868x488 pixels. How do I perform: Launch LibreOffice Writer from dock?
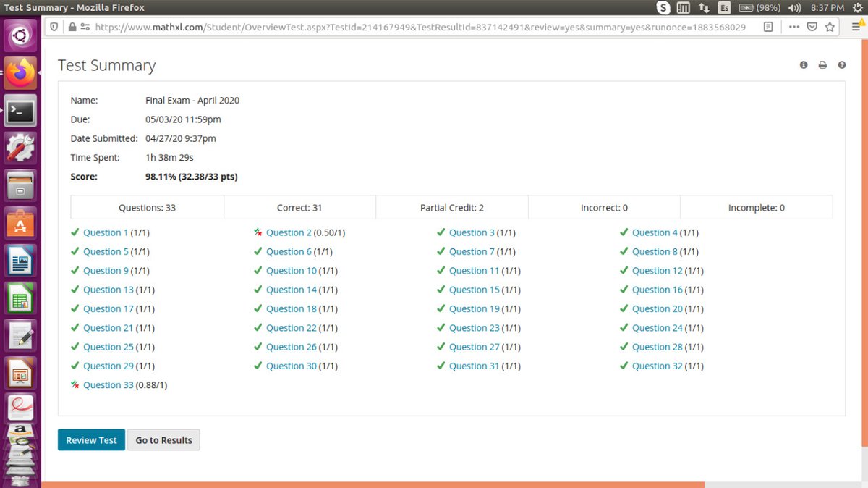click(20, 261)
